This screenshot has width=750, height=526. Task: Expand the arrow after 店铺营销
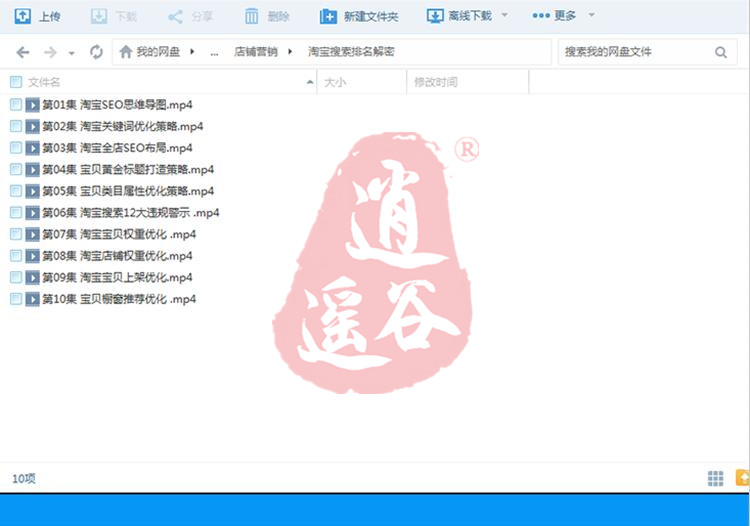(x=290, y=52)
